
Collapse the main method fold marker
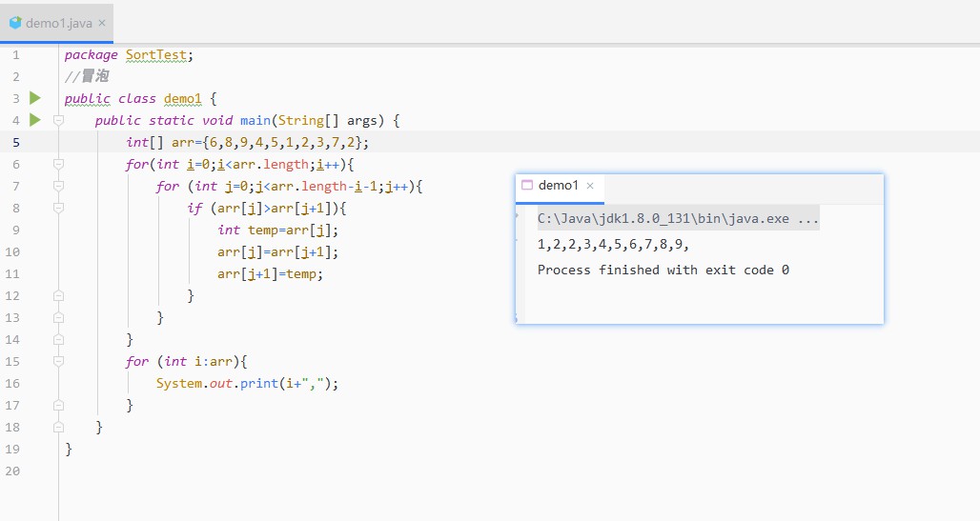point(58,120)
